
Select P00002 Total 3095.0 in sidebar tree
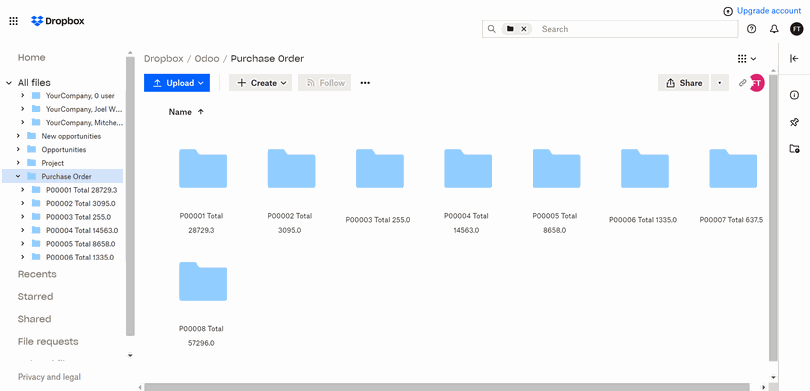(x=81, y=203)
